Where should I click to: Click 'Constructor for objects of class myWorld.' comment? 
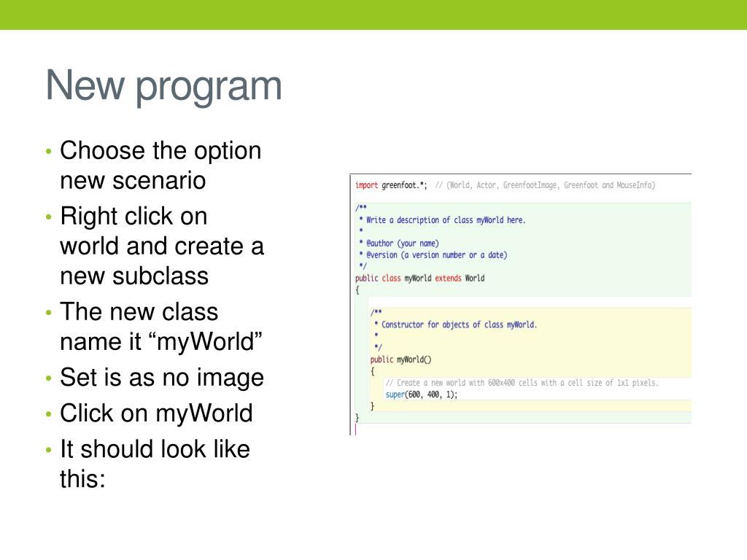point(460,324)
